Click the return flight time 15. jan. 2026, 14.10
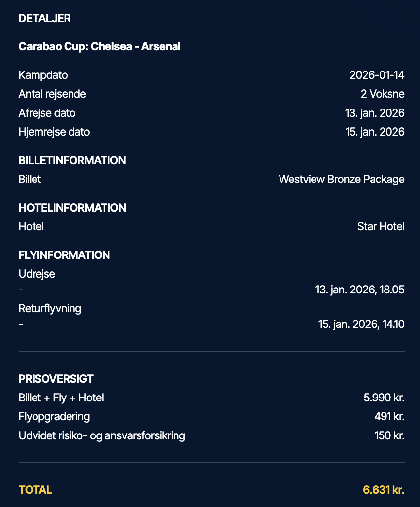The height and width of the screenshot is (507, 420). click(361, 324)
